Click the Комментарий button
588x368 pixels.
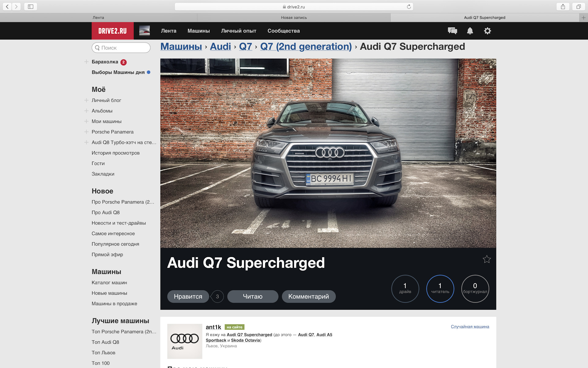(308, 297)
